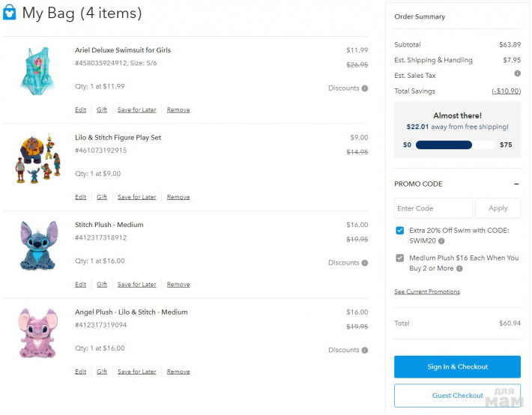
Task: Toggle the Medium Plush $16 Each checkbox
Action: click(x=400, y=258)
